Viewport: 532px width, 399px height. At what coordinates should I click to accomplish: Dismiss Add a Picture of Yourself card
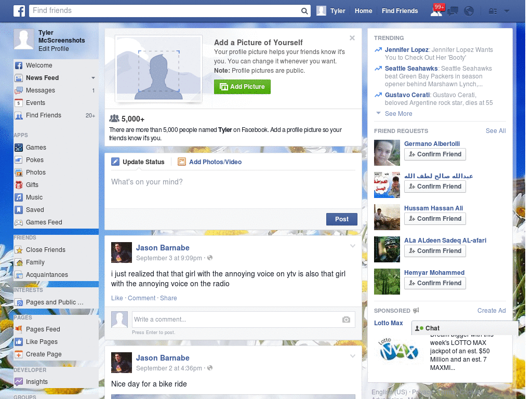352,38
